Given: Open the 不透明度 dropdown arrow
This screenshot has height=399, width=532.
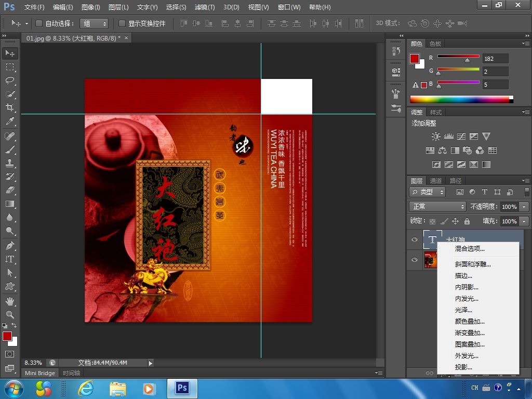Looking at the screenshot, I should [x=524, y=207].
